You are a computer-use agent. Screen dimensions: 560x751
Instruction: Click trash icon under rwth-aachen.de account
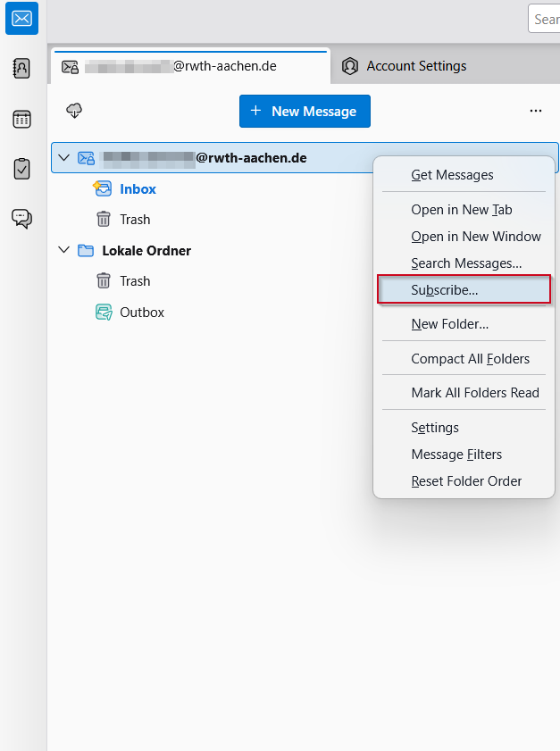[104, 220]
